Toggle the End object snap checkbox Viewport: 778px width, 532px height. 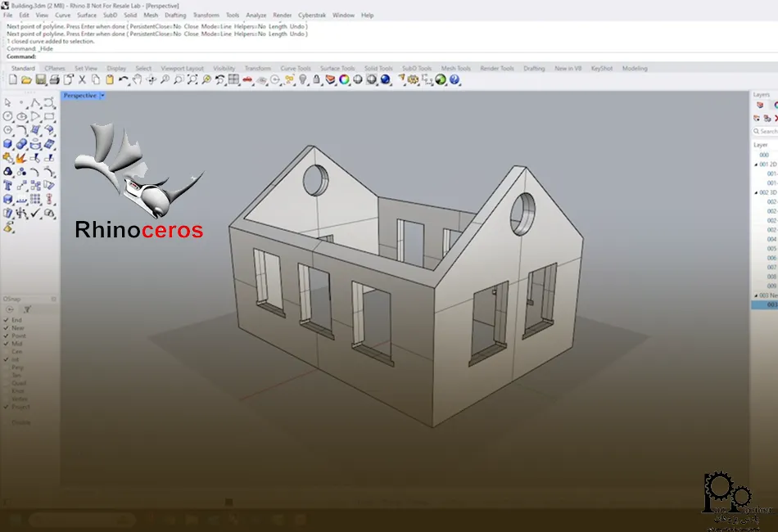7,320
